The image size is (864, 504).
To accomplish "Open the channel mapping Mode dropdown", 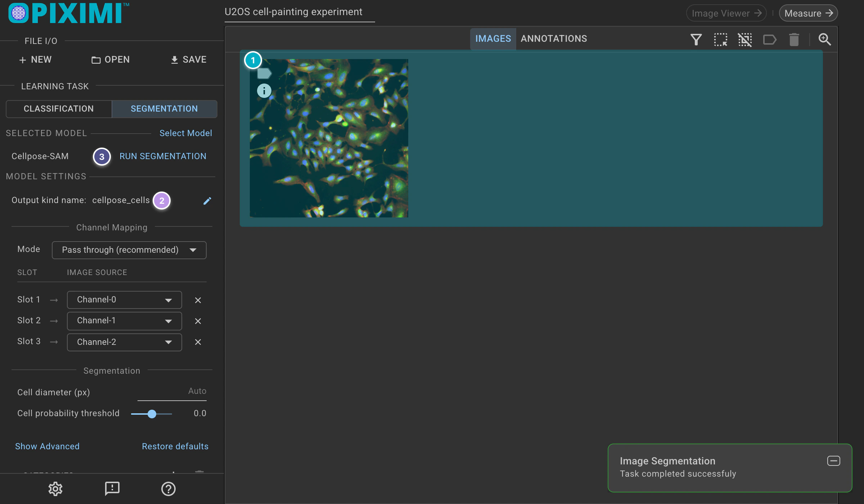I will tap(129, 250).
